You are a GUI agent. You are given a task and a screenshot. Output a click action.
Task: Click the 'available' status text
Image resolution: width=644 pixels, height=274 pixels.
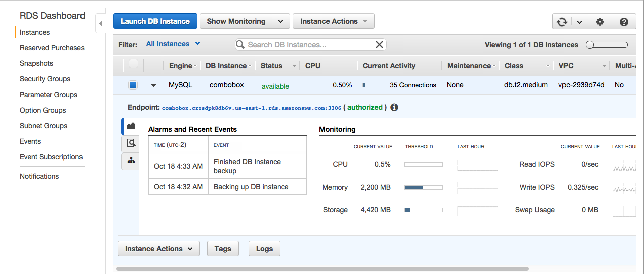[275, 86]
